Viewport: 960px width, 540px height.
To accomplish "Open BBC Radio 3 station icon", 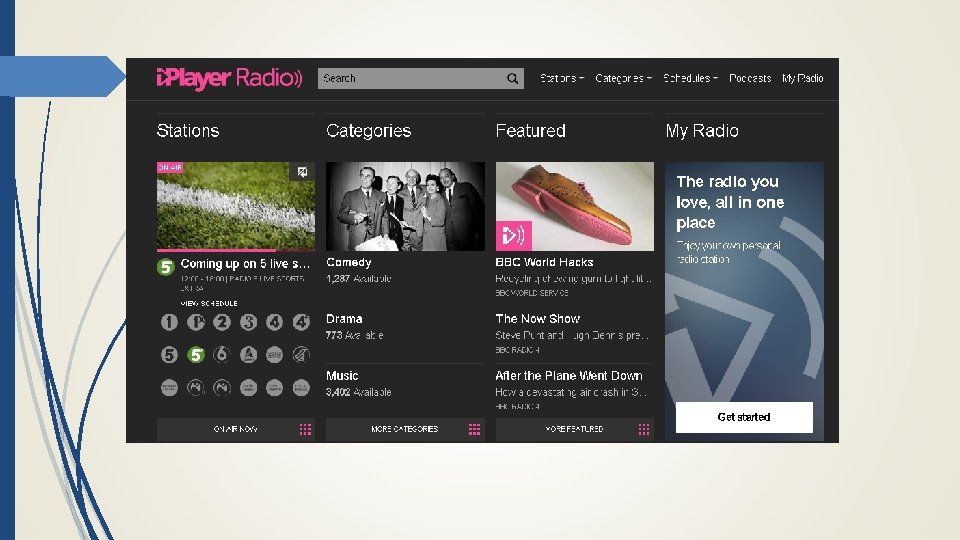I will tap(249, 322).
